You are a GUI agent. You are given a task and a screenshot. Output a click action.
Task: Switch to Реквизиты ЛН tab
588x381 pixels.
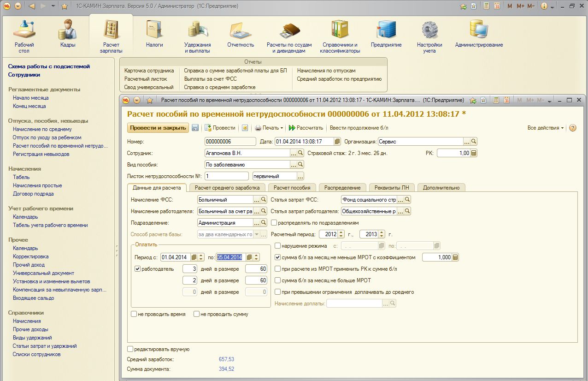pos(392,188)
